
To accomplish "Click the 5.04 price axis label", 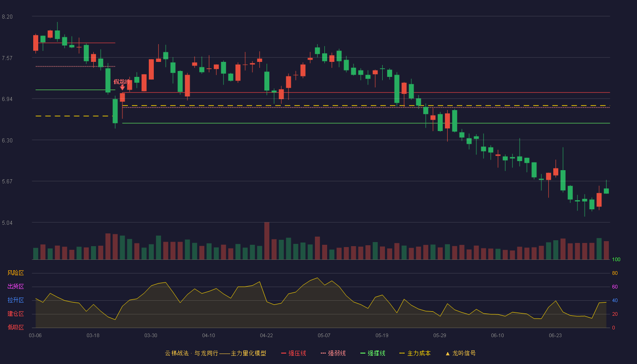I will click(x=7, y=223).
